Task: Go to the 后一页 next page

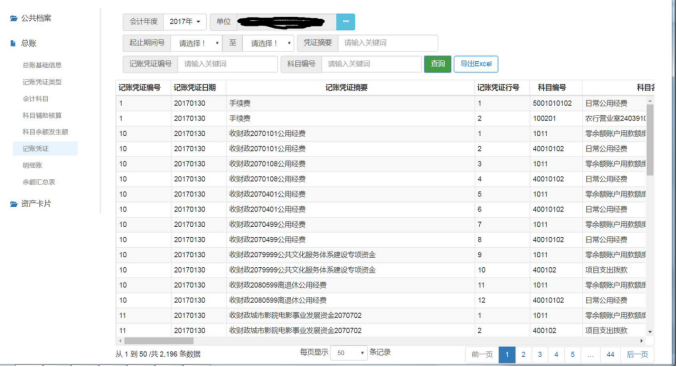Action: [637, 354]
